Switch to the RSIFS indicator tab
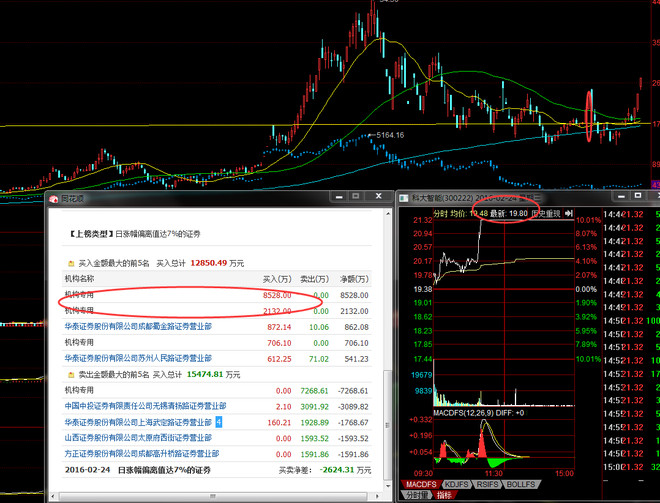 (x=487, y=484)
